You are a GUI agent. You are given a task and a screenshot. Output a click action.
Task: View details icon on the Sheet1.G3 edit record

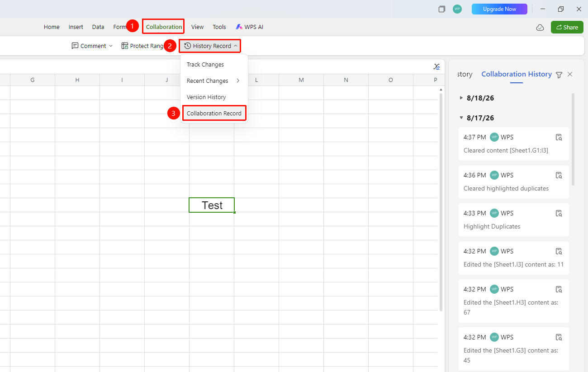pyautogui.click(x=559, y=337)
